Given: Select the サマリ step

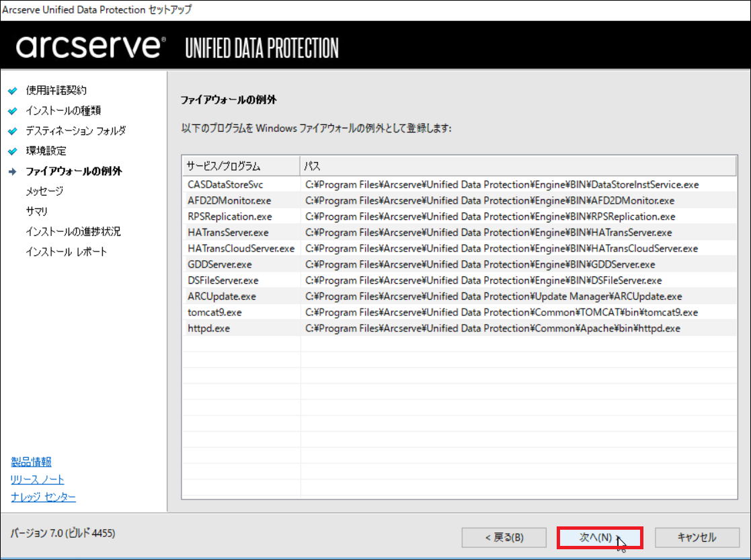Looking at the screenshot, I should click(x=36, y=211).
